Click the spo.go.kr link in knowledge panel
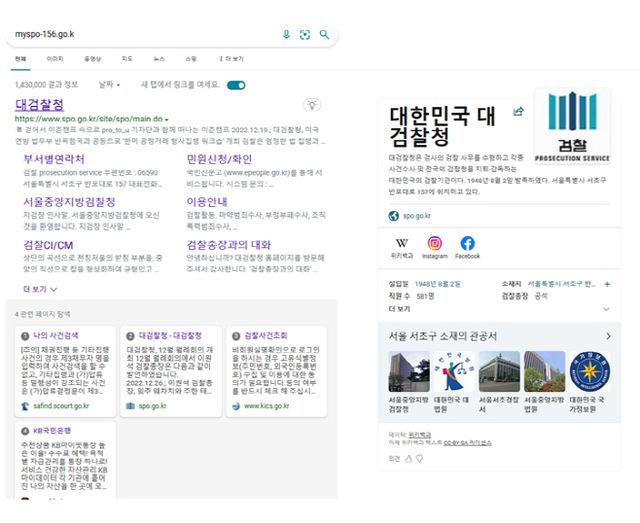 point(417,216)
